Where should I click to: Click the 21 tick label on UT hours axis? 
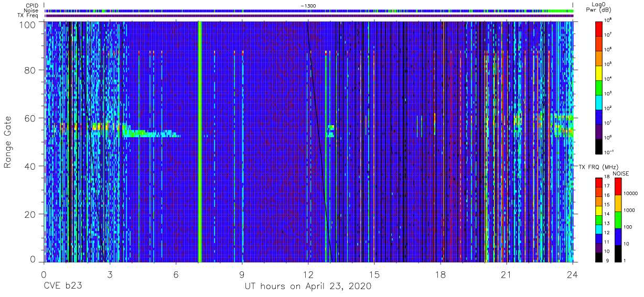click(x=507, y=274)
